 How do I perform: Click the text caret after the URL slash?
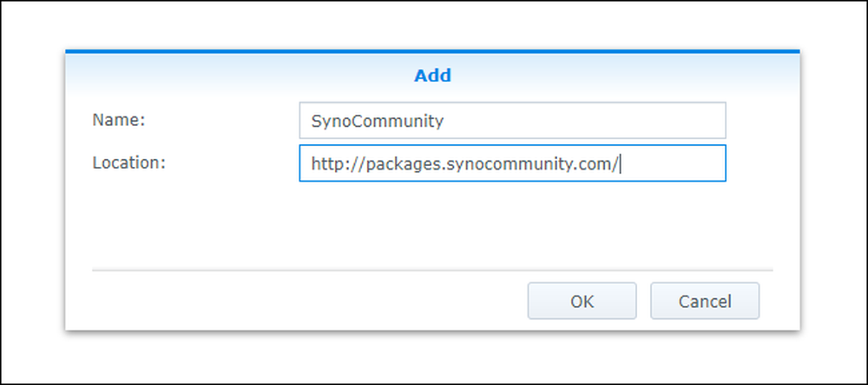point(620,164)
